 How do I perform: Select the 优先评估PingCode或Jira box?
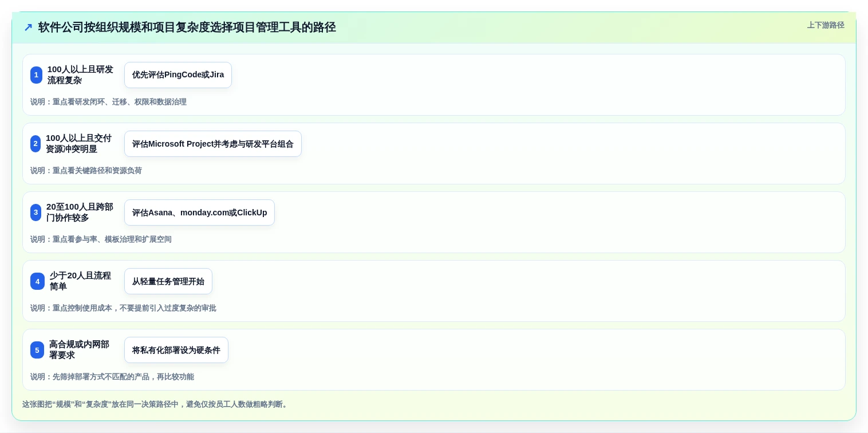pyautogui.click(x=178, y=75)
